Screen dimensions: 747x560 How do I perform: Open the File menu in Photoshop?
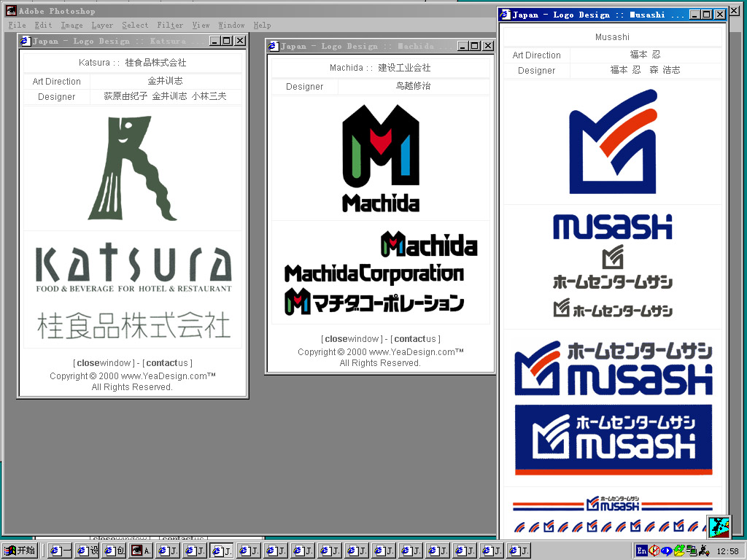point(18,26)
